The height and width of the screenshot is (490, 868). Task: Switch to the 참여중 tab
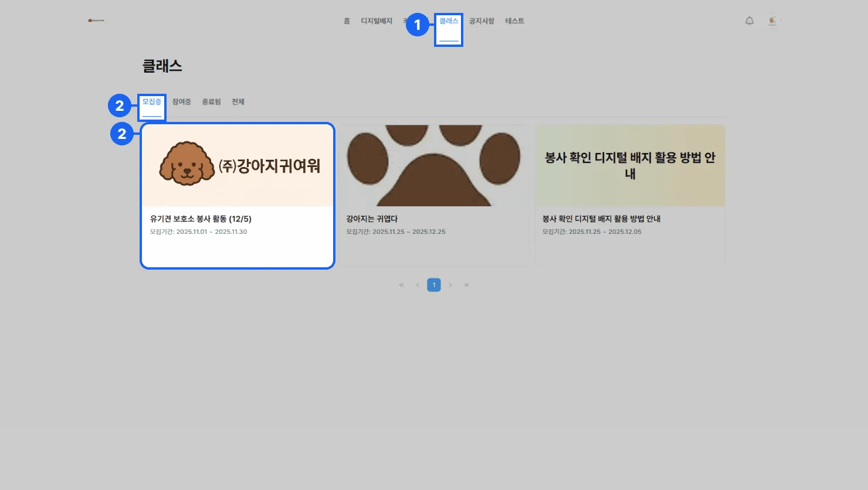[181, 102]
